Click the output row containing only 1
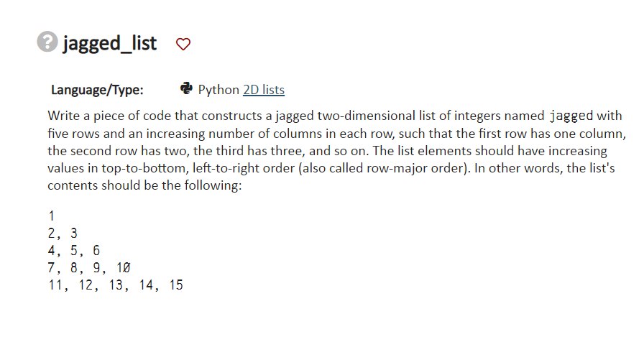Image resolution: width=644 pixels, height=342 pixels. pyautogui.click(x=51, y=216)
